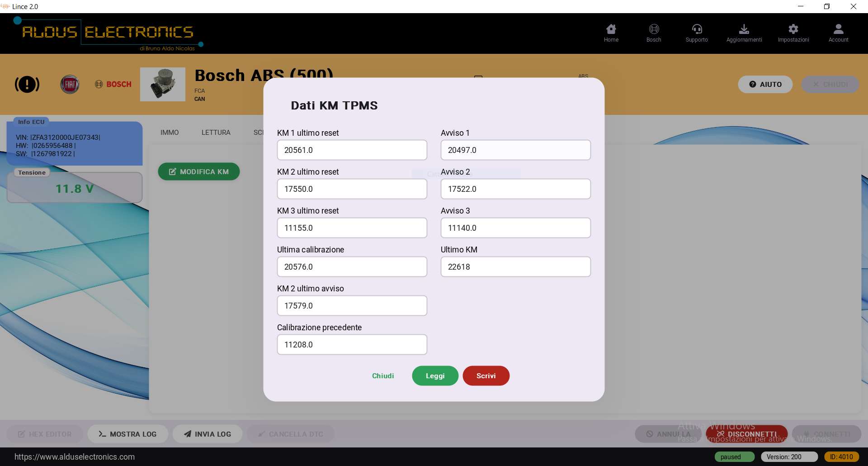
Task: Edit the Avviso 3 field
Action: (515, 228)
